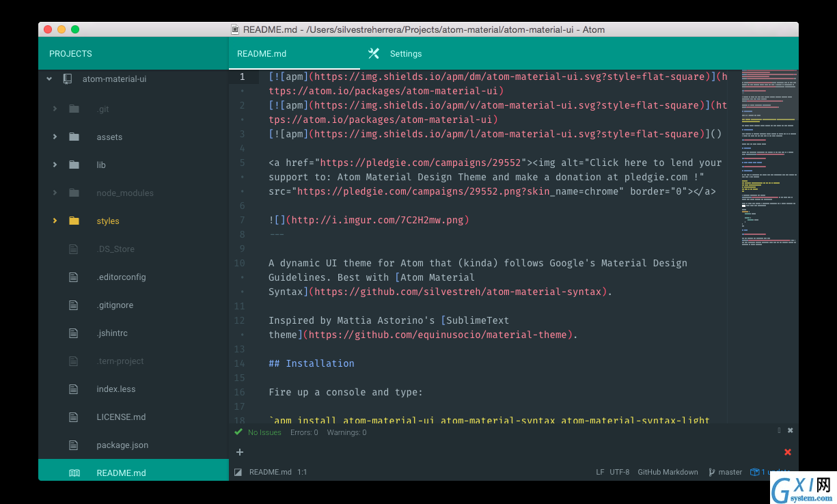Open index.less from the tree
The image size is (837, 504).
point(116,389)
